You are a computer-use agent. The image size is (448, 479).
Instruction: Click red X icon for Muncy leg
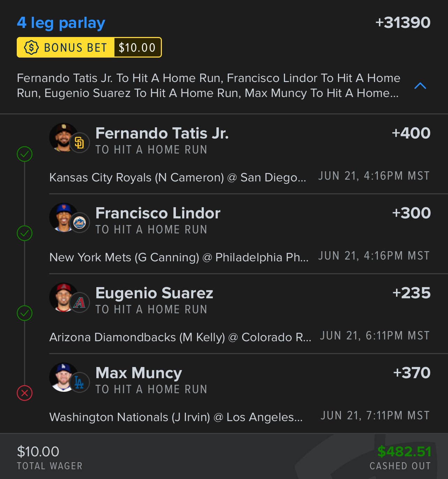pos(25,393)
